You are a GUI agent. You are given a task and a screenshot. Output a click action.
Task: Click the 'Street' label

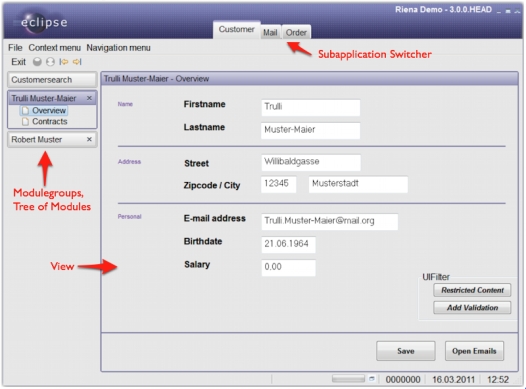click(196, 164)
